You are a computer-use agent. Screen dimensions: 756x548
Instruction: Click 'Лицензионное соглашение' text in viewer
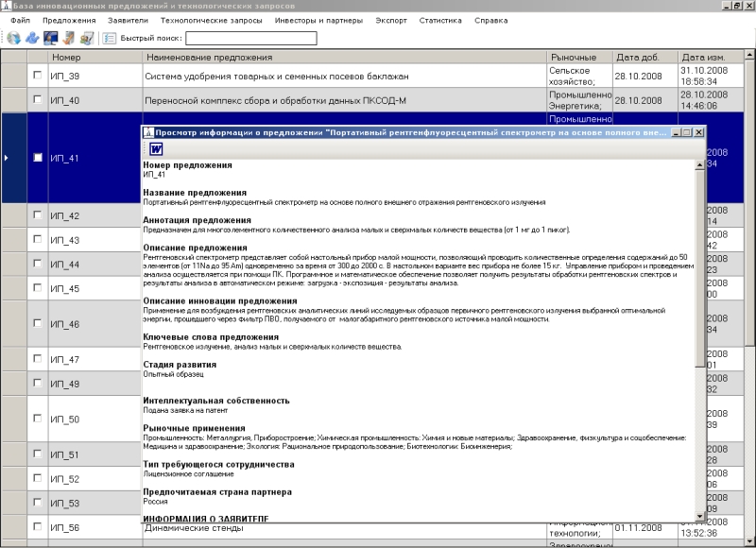pos(188,473)
